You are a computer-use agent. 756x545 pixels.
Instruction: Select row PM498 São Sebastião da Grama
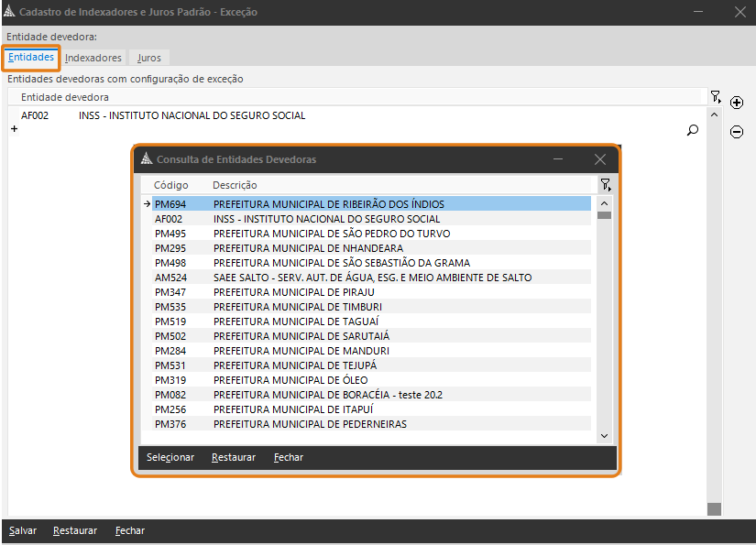tap(371, 263)
